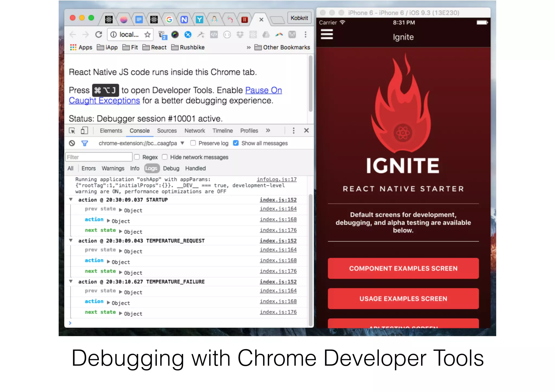Screen dimensions: 555x392
Task: Toggle the Logs level filter
Action: coord(151,169)
